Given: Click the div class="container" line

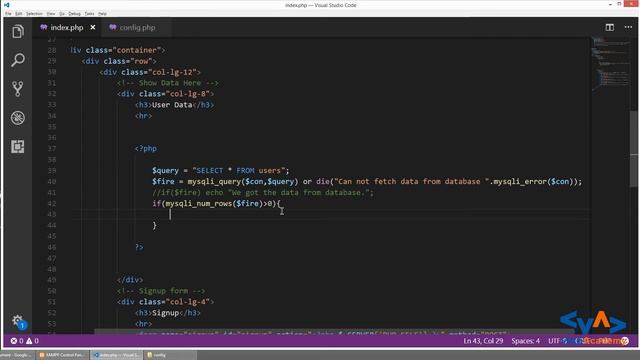Looking at the screenshot, I should pos(118,50).
